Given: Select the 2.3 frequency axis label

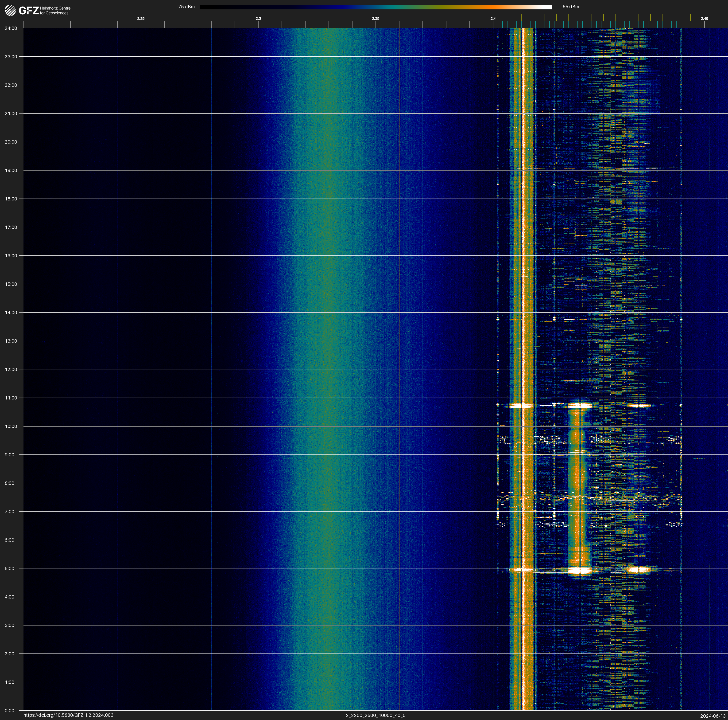Looking at the screenshot, I should point(258,19).
